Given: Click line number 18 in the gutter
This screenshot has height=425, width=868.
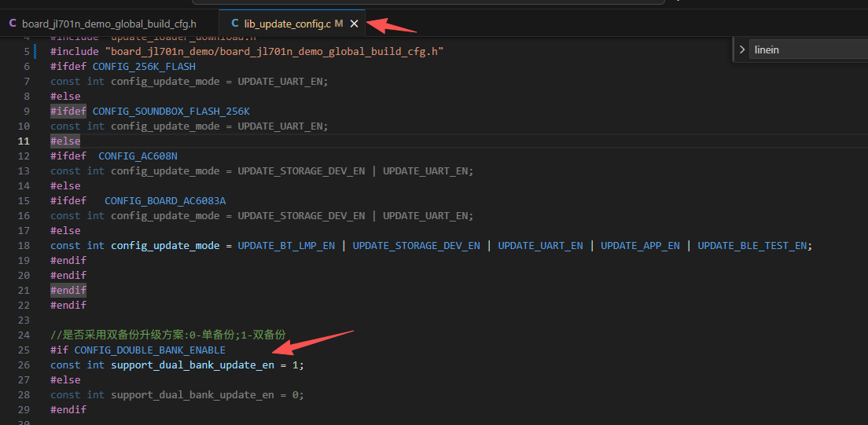Looking at the screenshot, I should pos(24,246).
